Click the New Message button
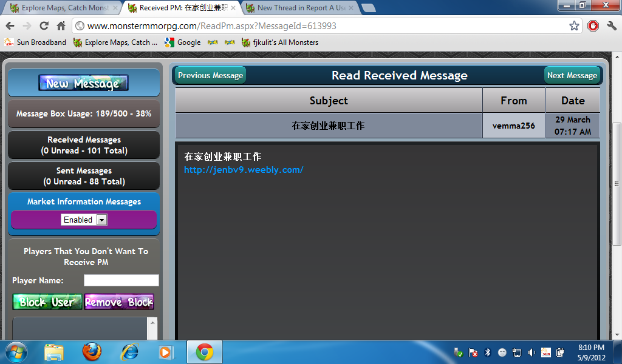The height and width of the screenshot is (364, 622). pyautogui.click(x=83, y=83)
